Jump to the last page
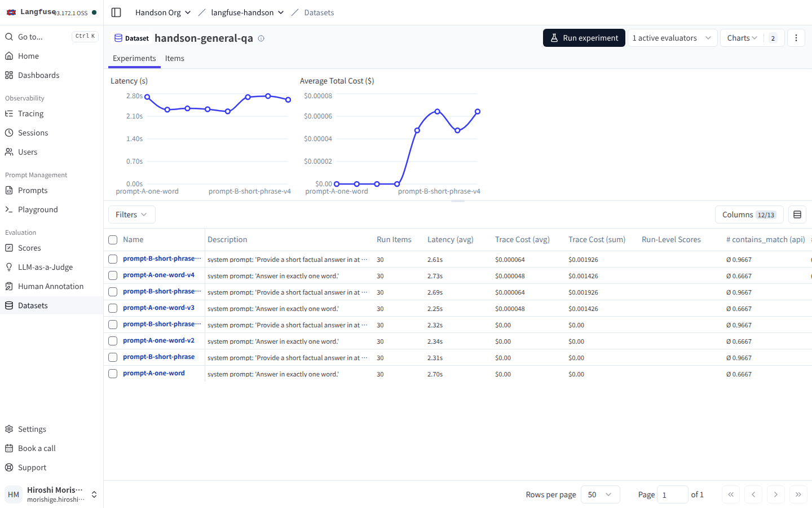 798,494
